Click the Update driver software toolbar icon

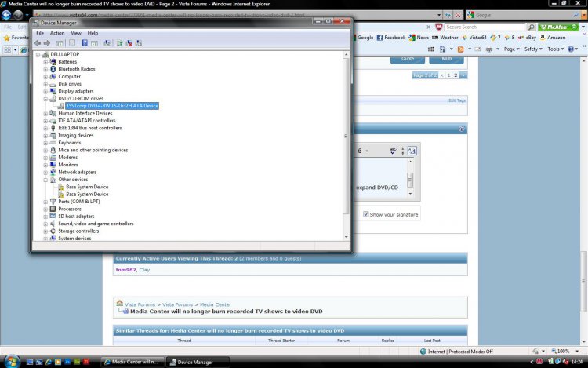click(x=120, y=43)
